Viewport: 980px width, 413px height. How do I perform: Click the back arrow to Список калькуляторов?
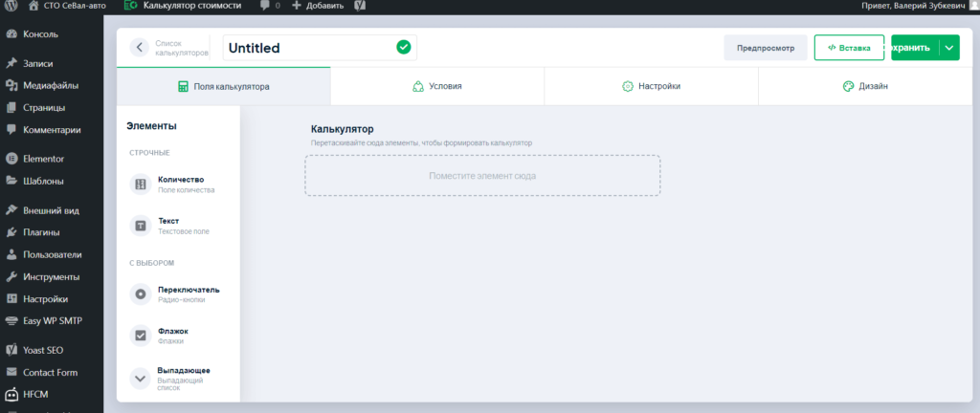140,48
